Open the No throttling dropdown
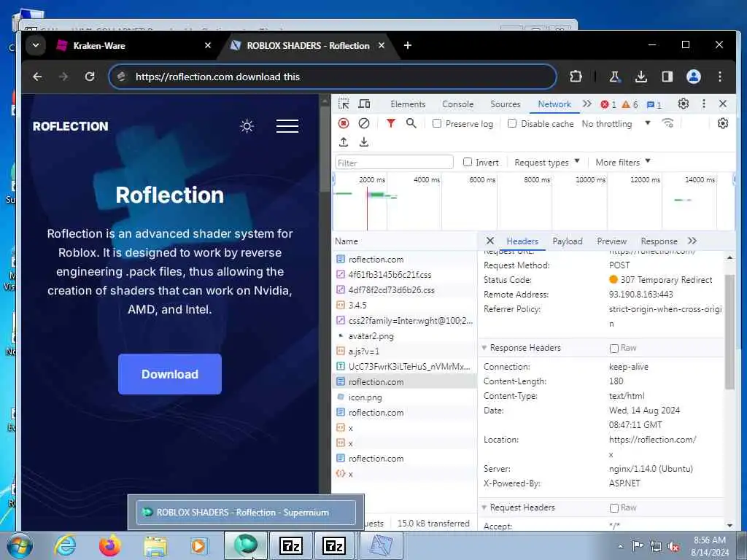This screenshot has height=560, width=747. click(x=616, y=124)
